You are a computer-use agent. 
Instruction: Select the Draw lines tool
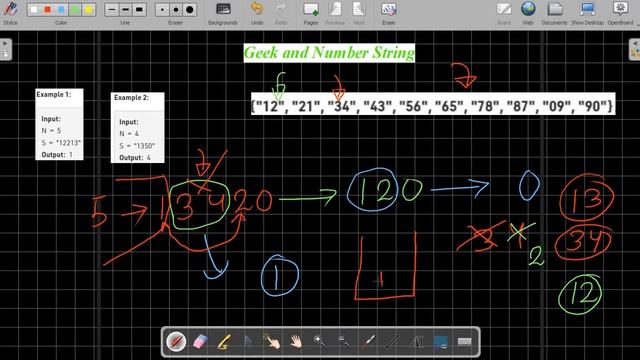(392, 342)
